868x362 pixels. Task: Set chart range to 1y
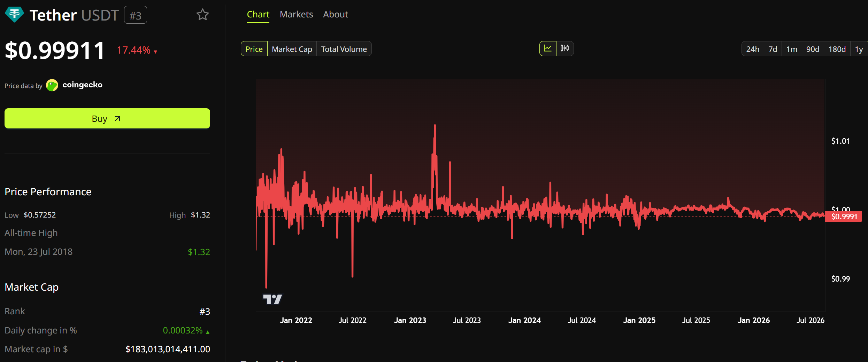pyautogui.click(x=859, y=49)
